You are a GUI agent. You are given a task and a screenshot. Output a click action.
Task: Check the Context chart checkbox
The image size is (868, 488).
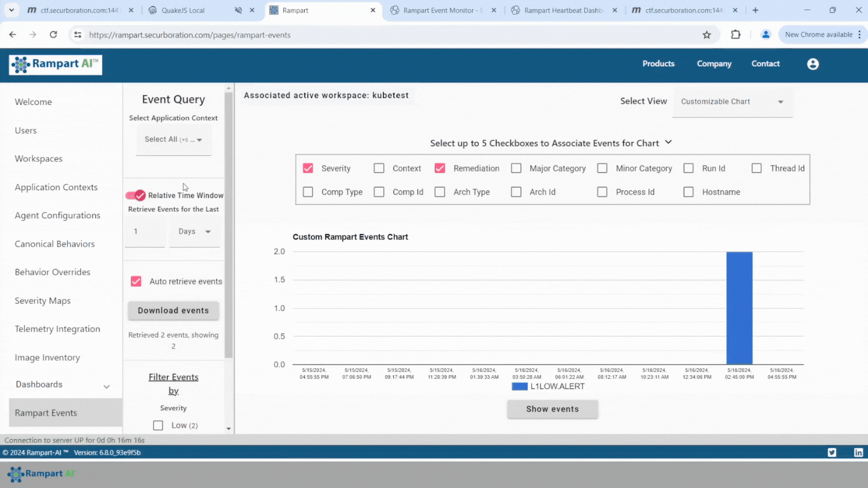pyautogui.click(x=379, y=169)
